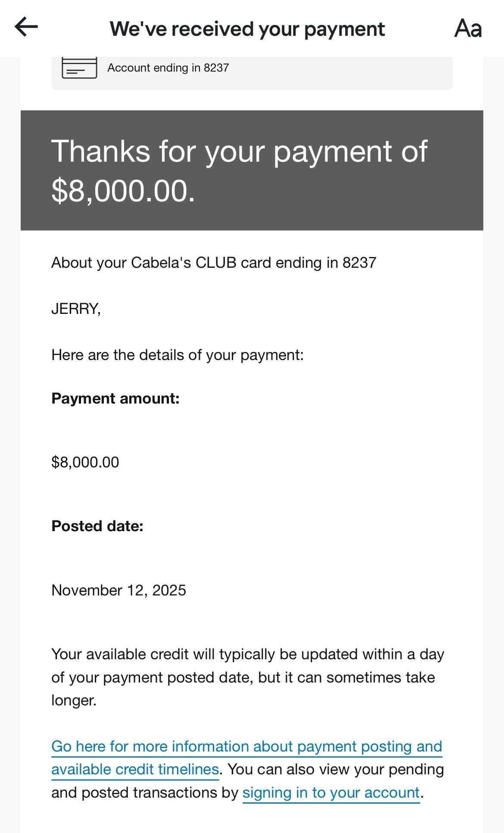Click 'Here are the details of your payment'
Viewport: 504px width, 833px height.
pyautogui.click(x=177, y=355)
